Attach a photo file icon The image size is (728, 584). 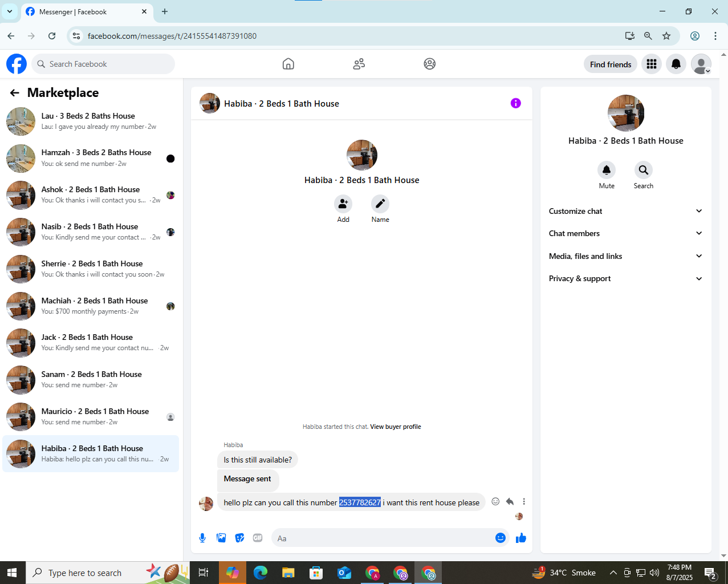pos(221,538)
